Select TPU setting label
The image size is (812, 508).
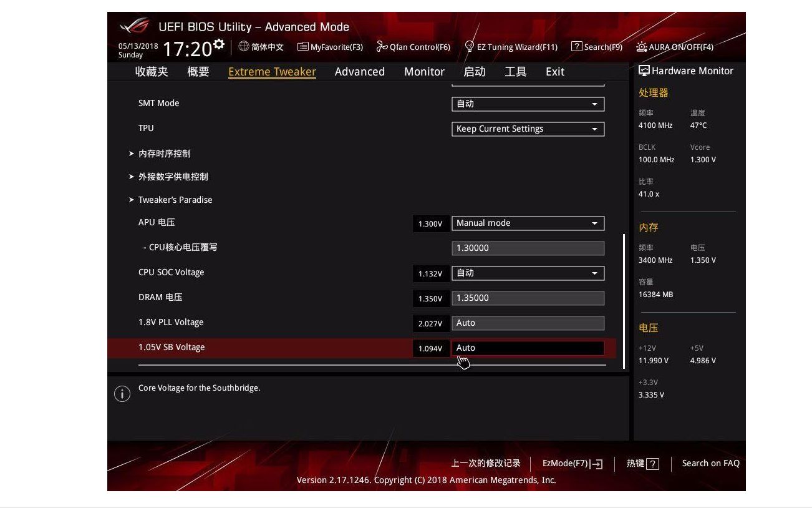[x=146, y=129]
